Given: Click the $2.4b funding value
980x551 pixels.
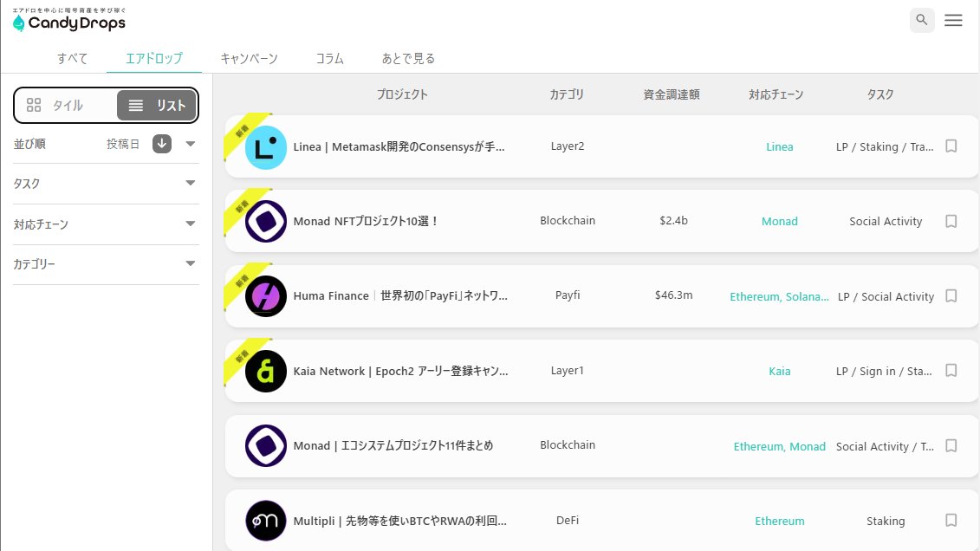Looking at the screenshot, I should click(674, 221).
